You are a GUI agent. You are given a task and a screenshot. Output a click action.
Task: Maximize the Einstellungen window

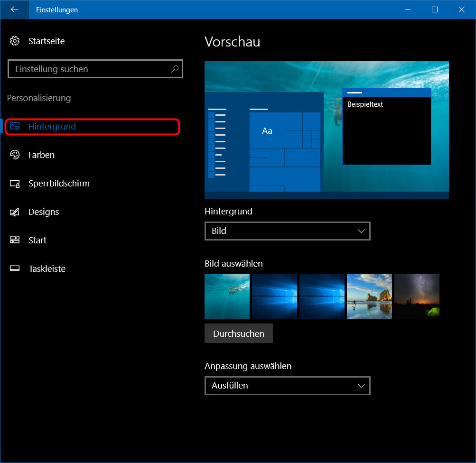point(434,9)
